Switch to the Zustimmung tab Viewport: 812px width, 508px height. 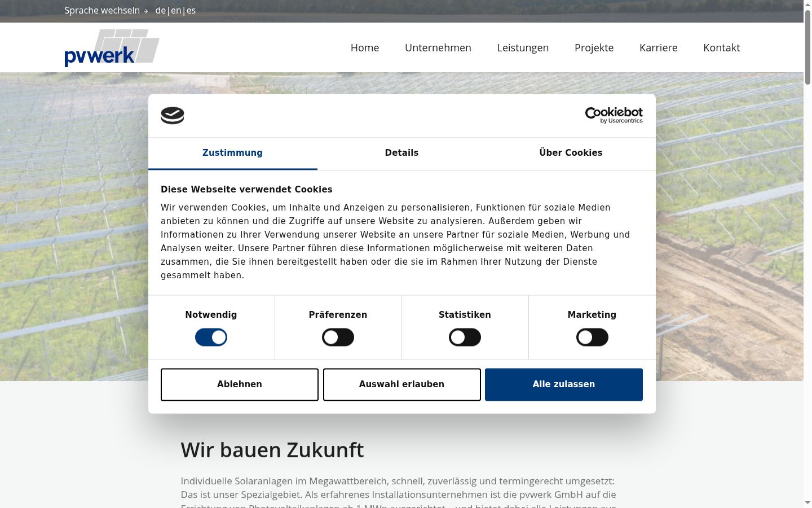(232, 153)
